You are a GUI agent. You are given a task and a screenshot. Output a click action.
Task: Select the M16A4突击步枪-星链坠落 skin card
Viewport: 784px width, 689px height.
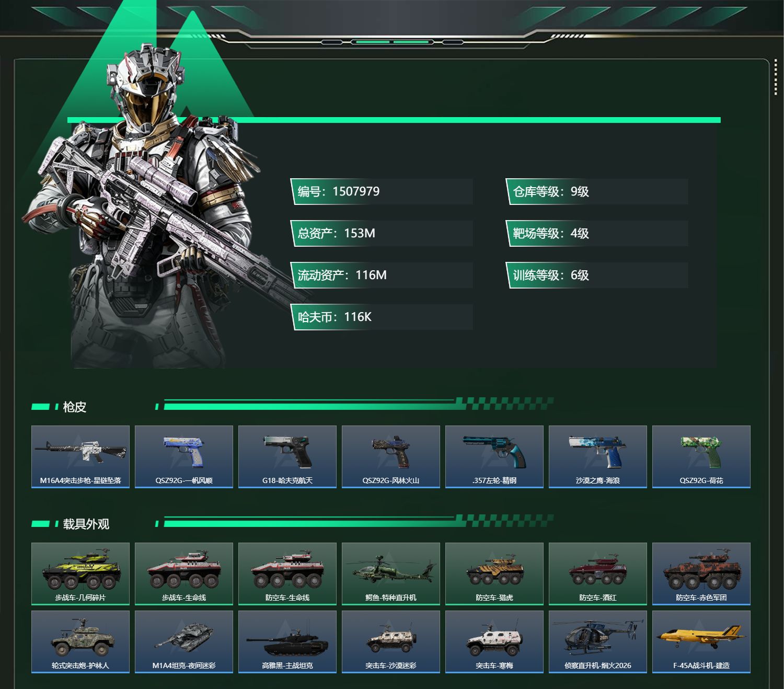80,457
